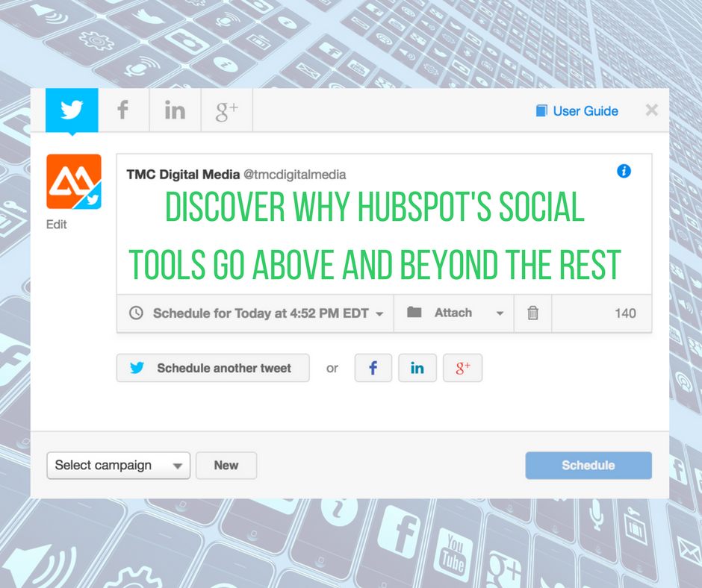Switch to the Facebook tab
This screenshot has height=588, width=702.
pos(123,110)
